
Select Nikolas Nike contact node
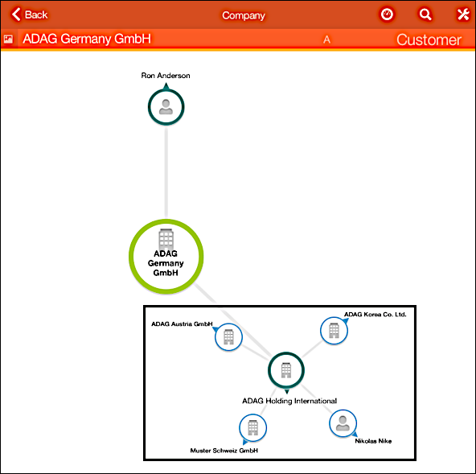343,423
